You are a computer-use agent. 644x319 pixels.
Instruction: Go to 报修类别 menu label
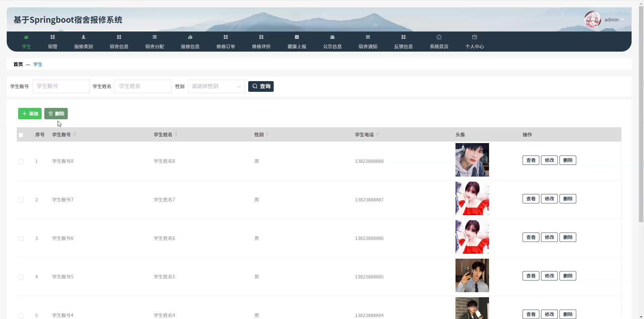(84, 47)
